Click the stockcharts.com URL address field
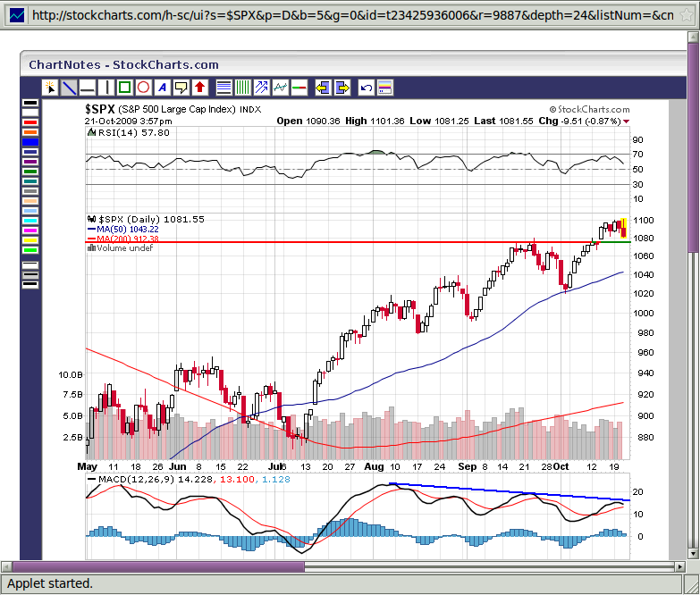700x595 pixels. [x=352, y=15]
